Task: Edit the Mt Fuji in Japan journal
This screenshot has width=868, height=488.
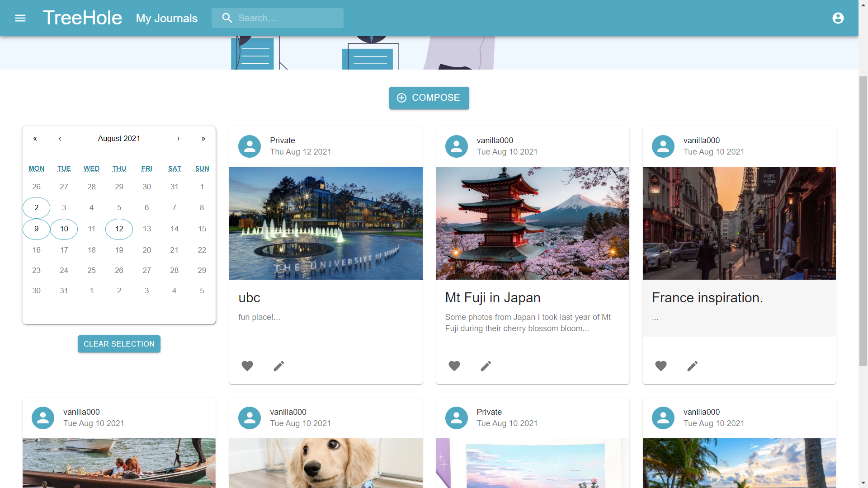Action: [x=486, y=366]
